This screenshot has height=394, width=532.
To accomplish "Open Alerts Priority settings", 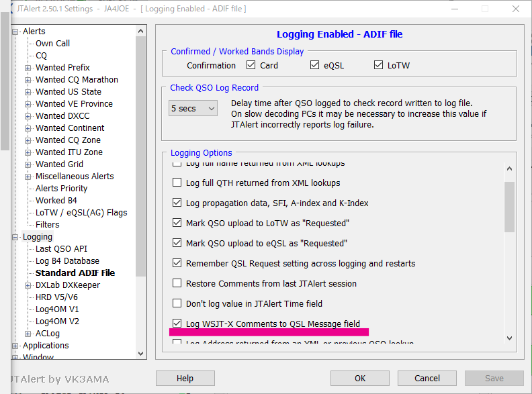I will [61, 189].
